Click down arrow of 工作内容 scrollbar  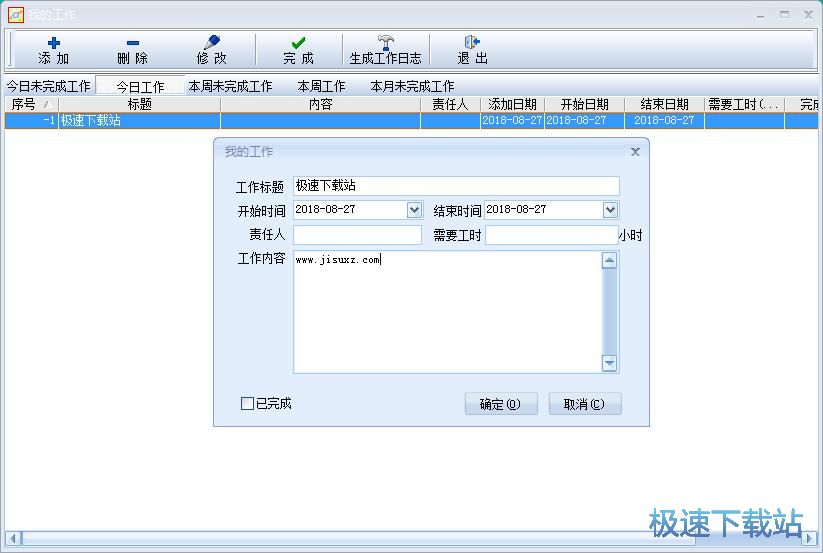tap(609, 363)
